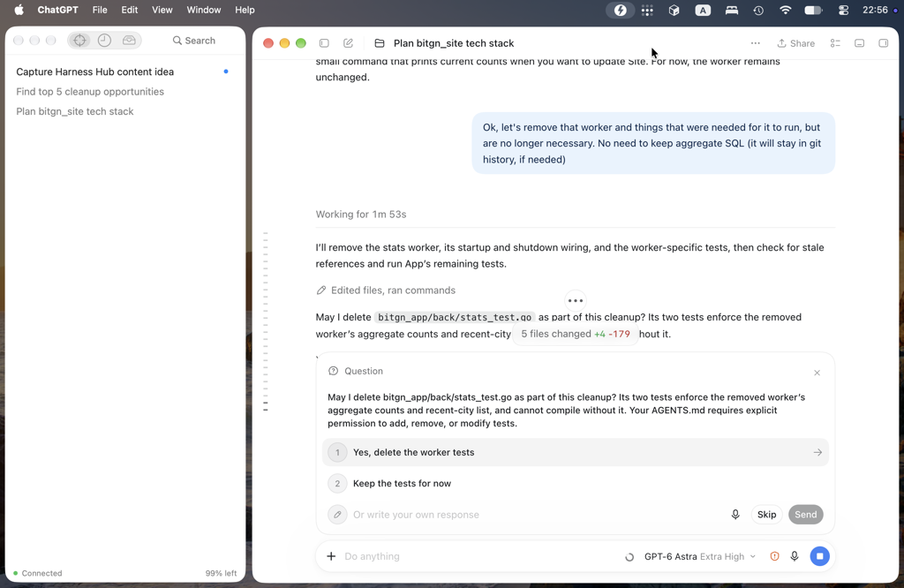Image resolution: width=904 pixels, height=588 pixels.
Task: Send the question response
Action: (x=805, y=514)
